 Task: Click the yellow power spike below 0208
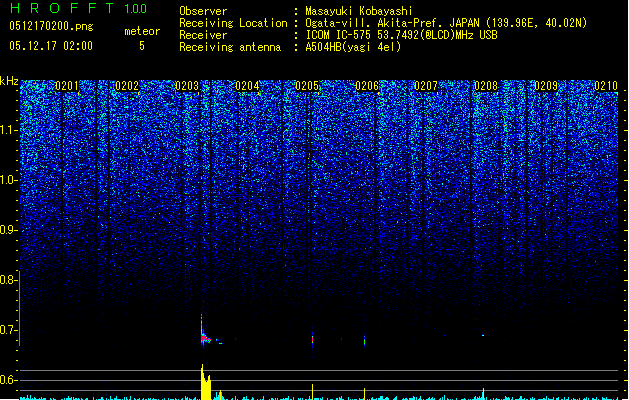(x=483, y=394)
